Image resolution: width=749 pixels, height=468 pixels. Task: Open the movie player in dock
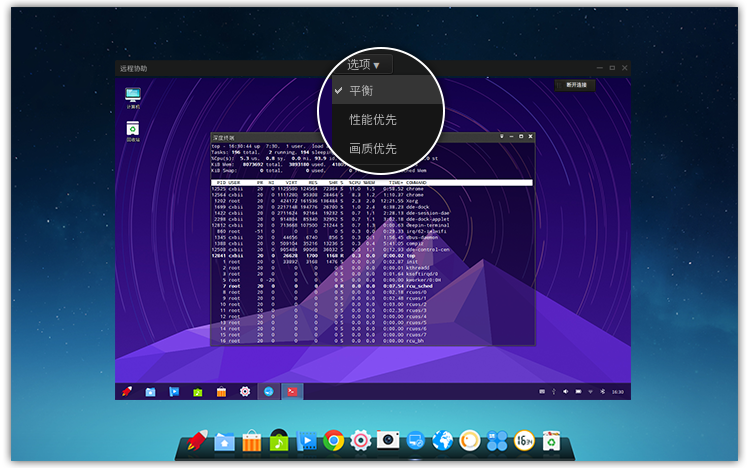tap(306, 441)
